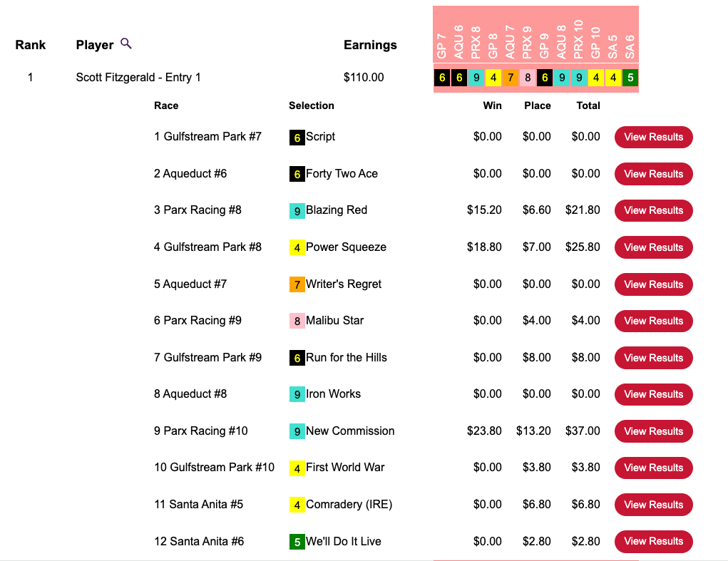Click the turquoise 9 badge beside Iron Works
728x561 pixels.
297,394
